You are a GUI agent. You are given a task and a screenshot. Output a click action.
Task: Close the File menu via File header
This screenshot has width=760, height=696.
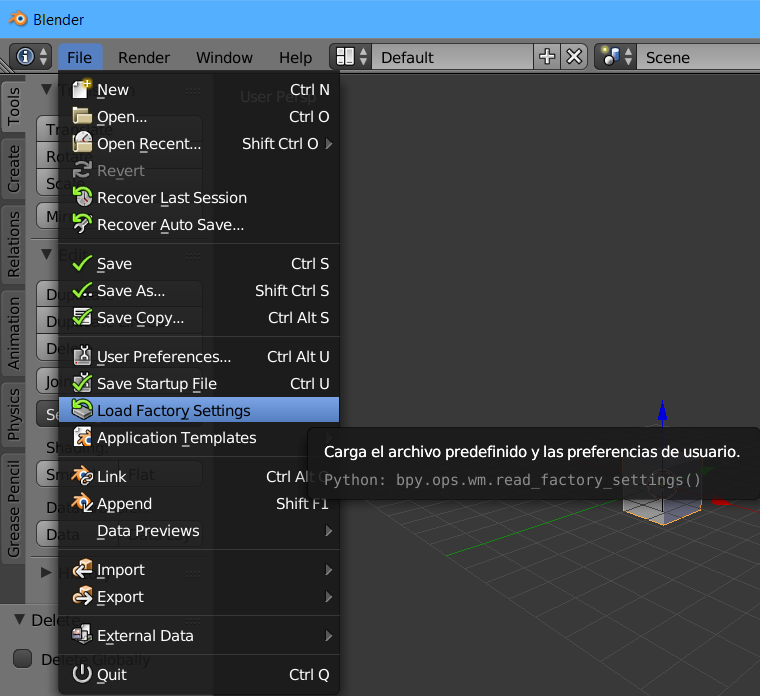tap(80, 57)
